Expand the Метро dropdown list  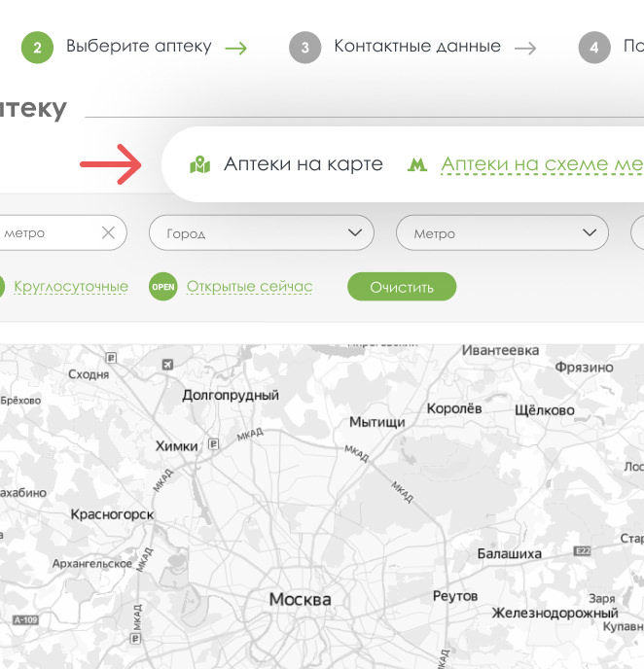pos(502,233)
